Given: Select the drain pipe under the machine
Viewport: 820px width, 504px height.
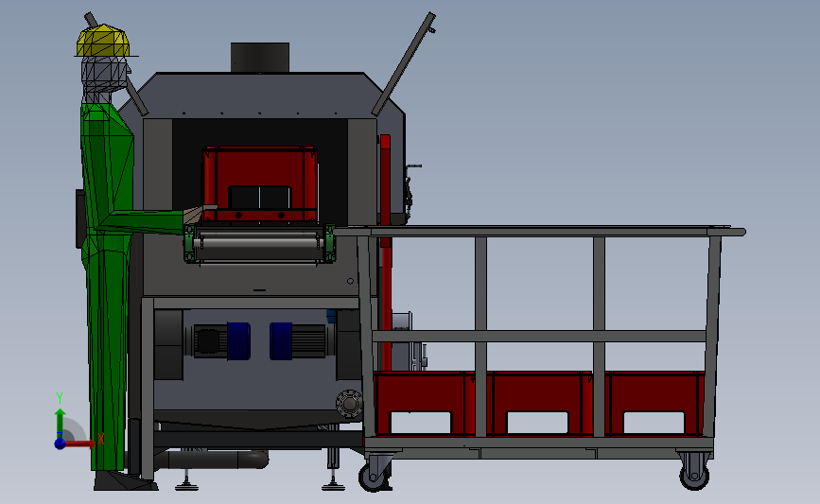Looking at the screenshot, I should (212, 460).
